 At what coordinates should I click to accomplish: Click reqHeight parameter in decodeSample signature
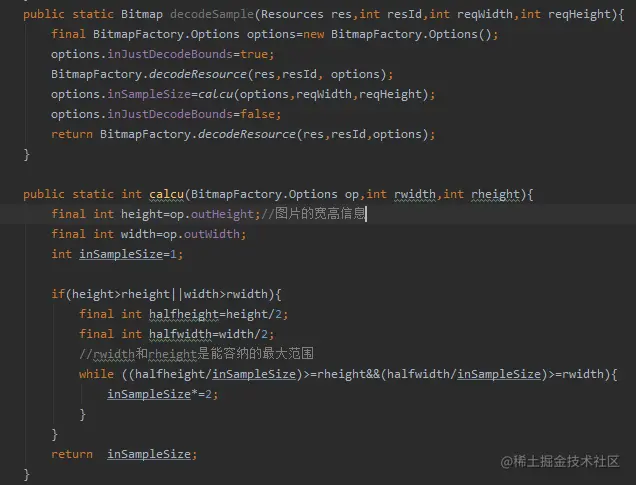coord(579,14)
